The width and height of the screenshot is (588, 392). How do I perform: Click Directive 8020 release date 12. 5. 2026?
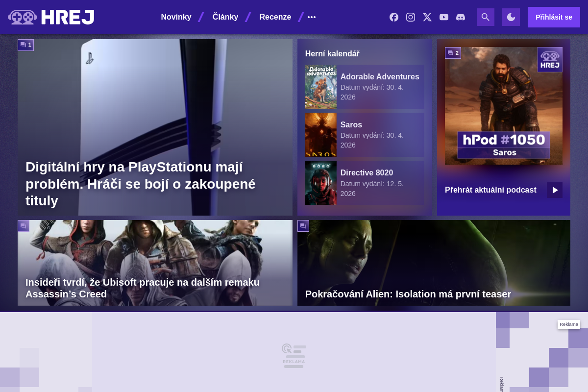(x=372, y=189)
